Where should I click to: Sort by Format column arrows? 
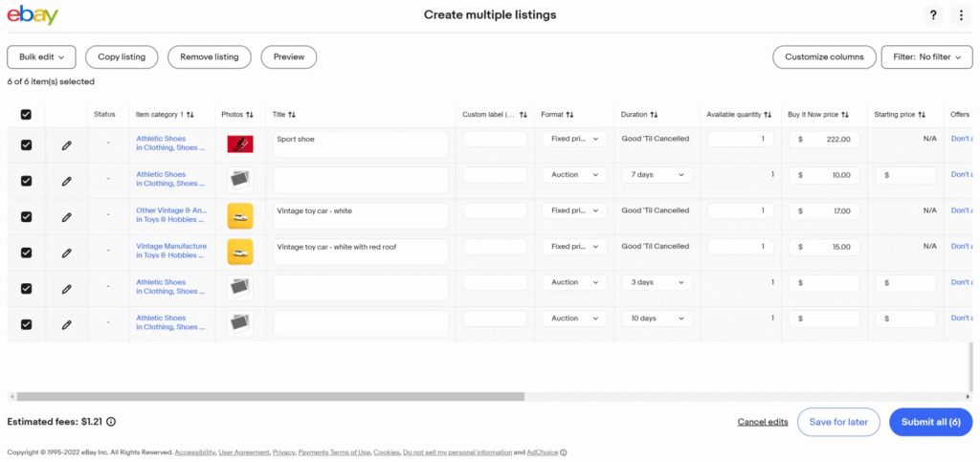569,115
